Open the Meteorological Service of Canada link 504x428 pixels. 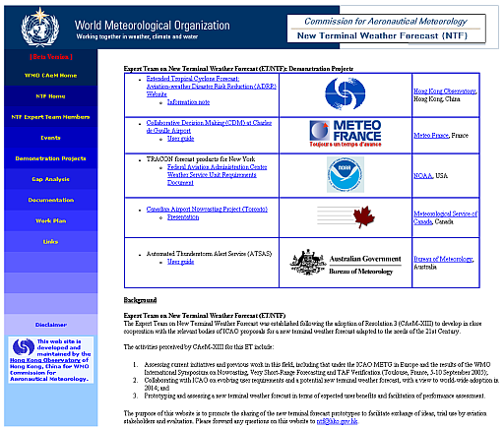tap(445, 217)
